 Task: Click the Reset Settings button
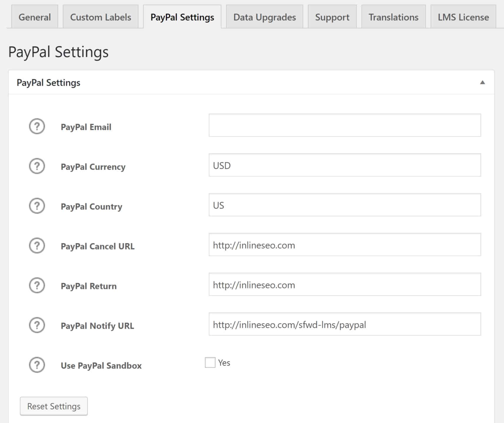(54, 406)
